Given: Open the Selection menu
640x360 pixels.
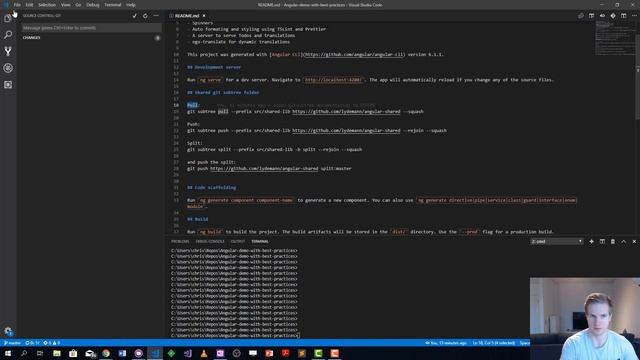Looking at the screenshot, I should tap(47, 5).
